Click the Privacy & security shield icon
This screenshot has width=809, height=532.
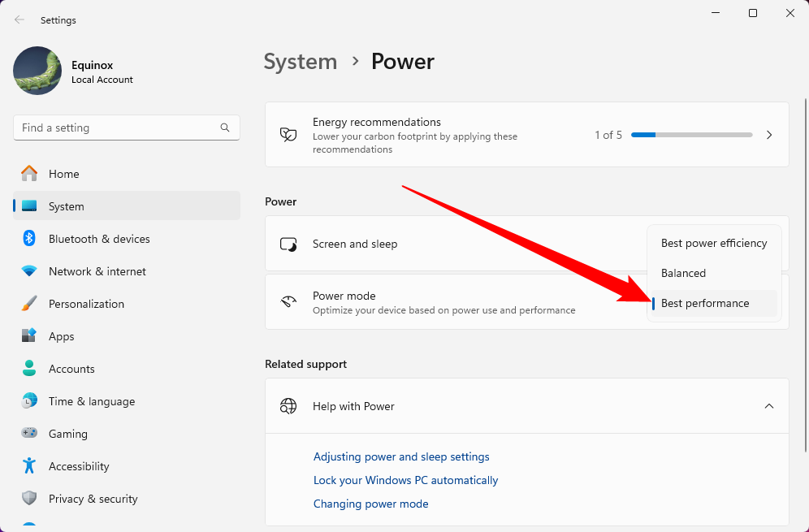pos(29,499)
